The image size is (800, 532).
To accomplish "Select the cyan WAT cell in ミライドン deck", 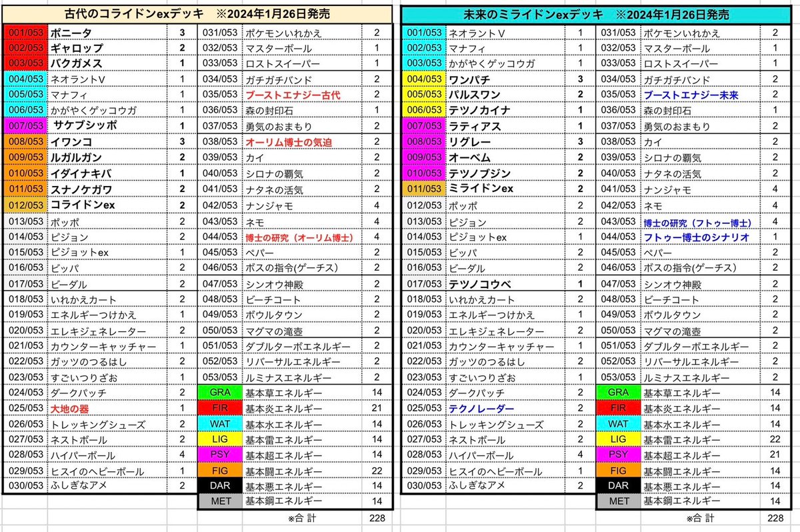I will pyautogui.click(x=618, y=424).
